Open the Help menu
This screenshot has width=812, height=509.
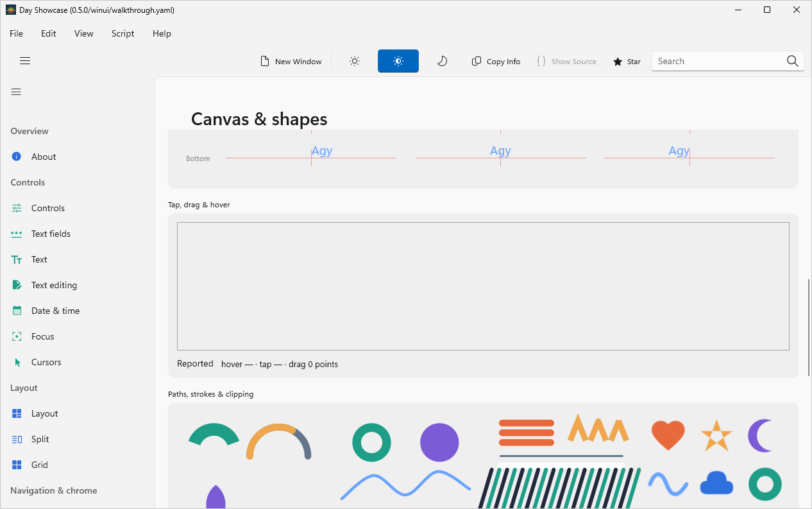[x=162, y=33]
